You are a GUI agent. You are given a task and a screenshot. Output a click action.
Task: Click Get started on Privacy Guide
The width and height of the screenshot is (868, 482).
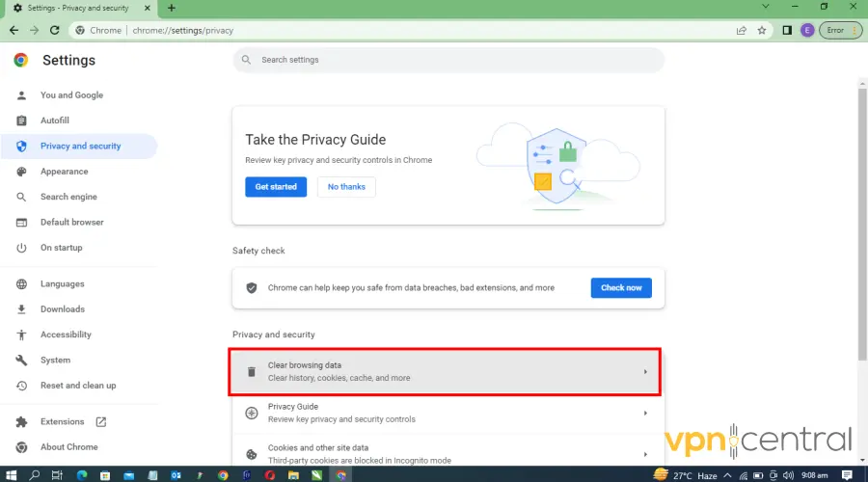point(276,187)
